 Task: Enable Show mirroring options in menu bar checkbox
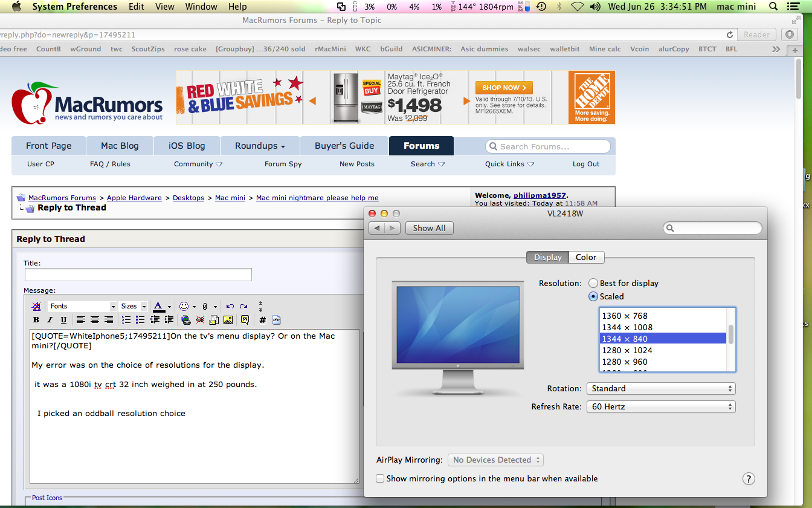point(380,478)
